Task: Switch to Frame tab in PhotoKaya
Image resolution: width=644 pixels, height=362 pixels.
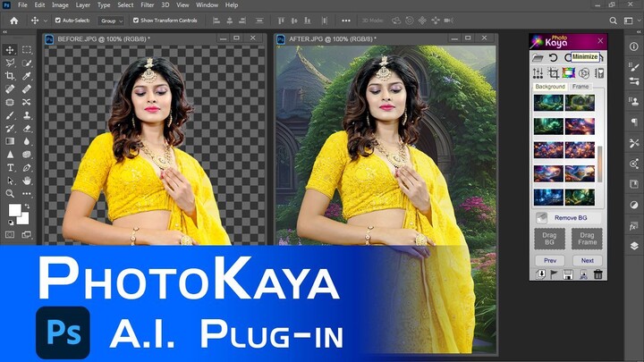Action: click(x=580, y=87)
